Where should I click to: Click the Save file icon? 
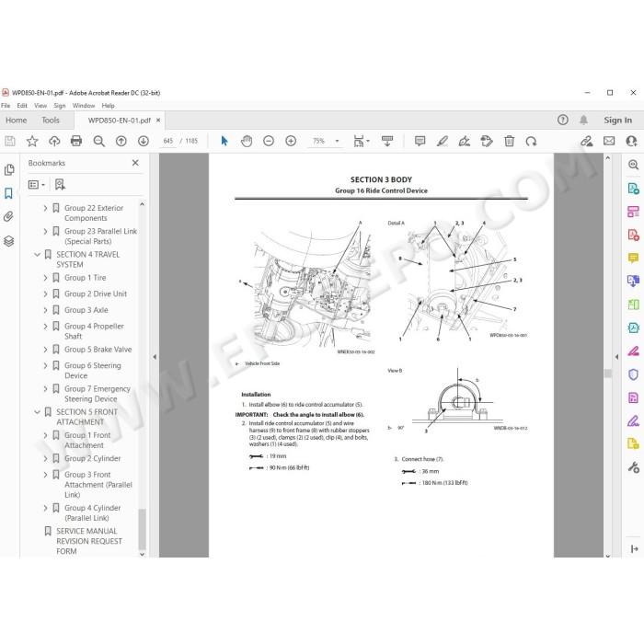click(x=10, y=142)
